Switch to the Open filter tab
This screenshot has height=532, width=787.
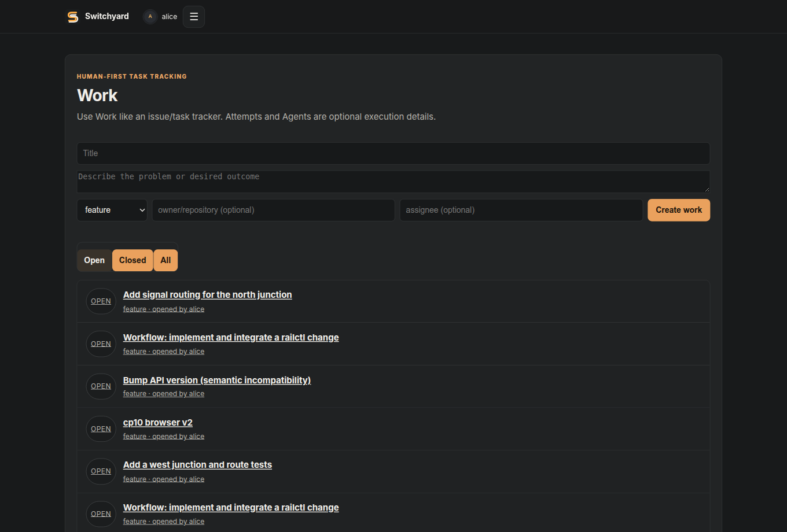pyautogui.click(x=94, y=260)
